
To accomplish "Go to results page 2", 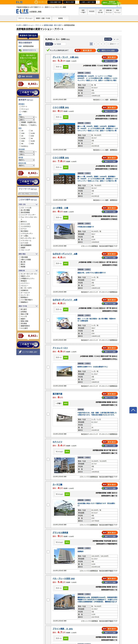I will point(94,44).
